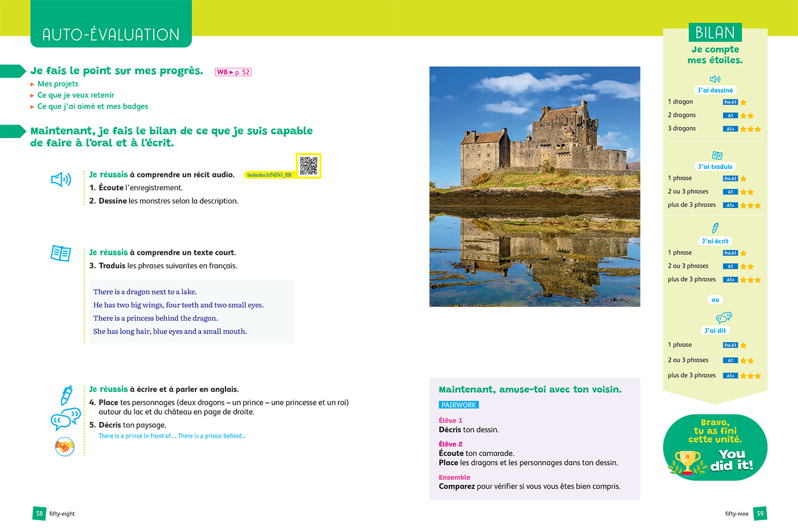Click the handshake pairwork icon

(65, 446)
